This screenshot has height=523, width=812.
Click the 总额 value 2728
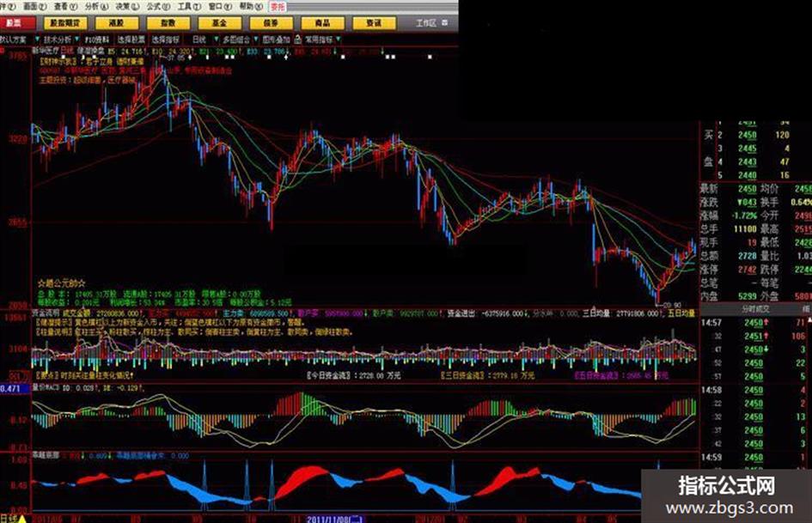tap(748, 256)
